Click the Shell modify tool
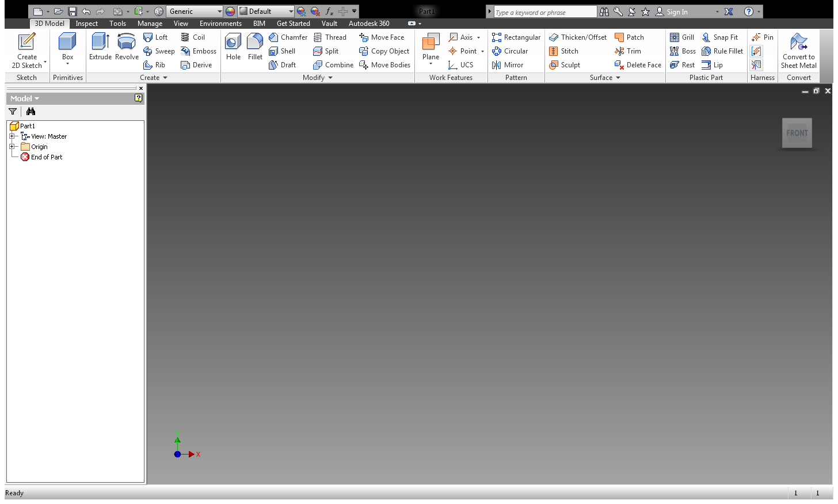 coord(282,51)
